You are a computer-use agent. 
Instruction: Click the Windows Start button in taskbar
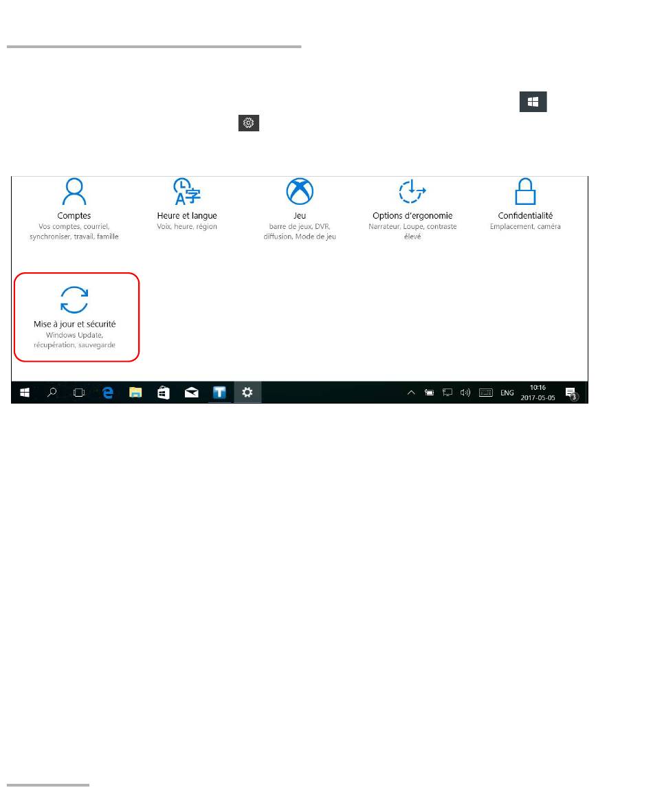(24, 393)
